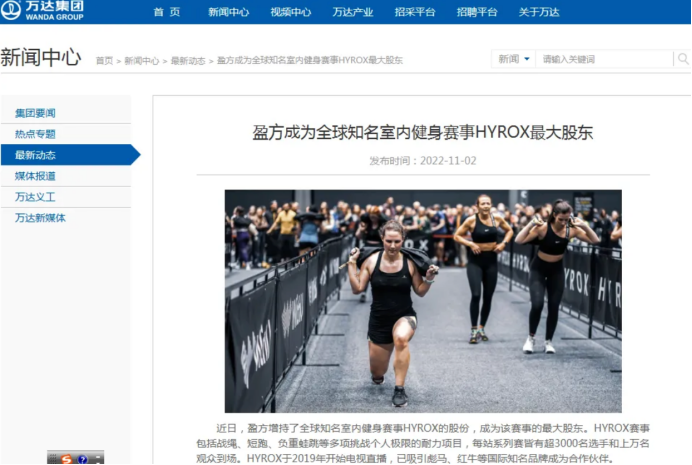This screenshot has width=692, height=465.
Task: Open 招采平台 in top navigation
Action: 415,12
